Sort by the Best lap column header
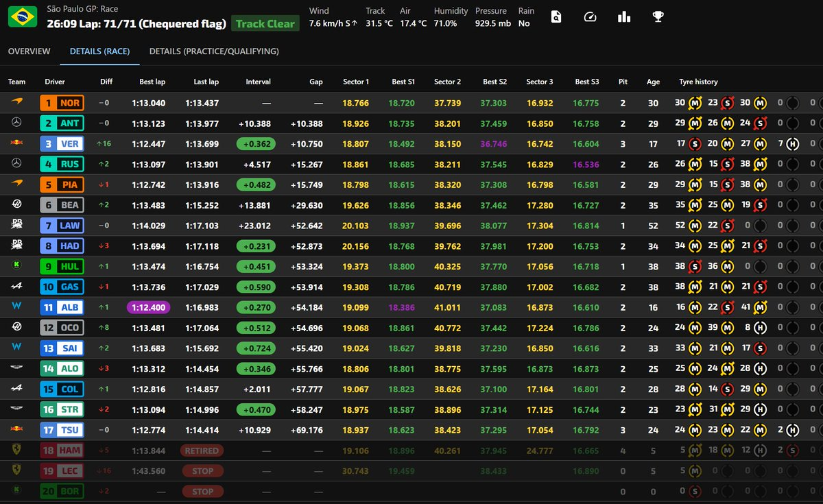The image size is (823, 504). [152, 82]
